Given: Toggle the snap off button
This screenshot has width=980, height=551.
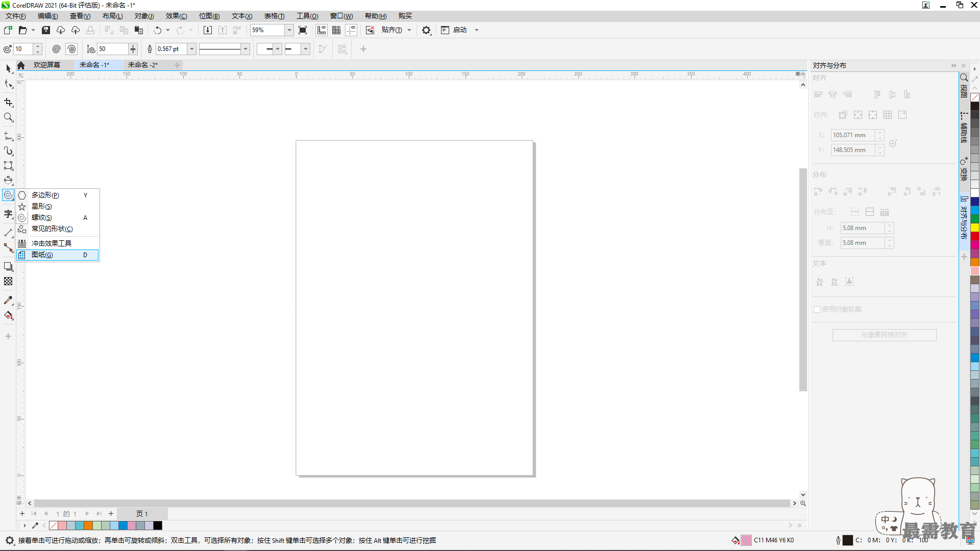Looking at the screenshot, I should [x=370, y=30].
